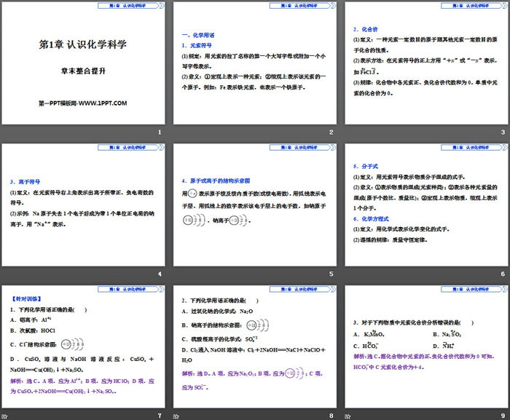This screenshot has height=420, width=510.
Task: Select slide 7 thumbnail with 针对训练
Action: (83, 347)
